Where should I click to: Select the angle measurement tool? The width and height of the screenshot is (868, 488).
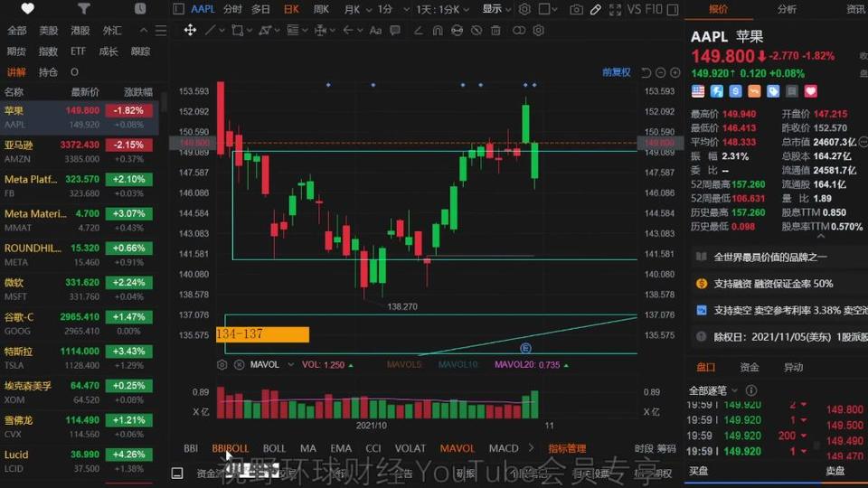pos(419,30)
